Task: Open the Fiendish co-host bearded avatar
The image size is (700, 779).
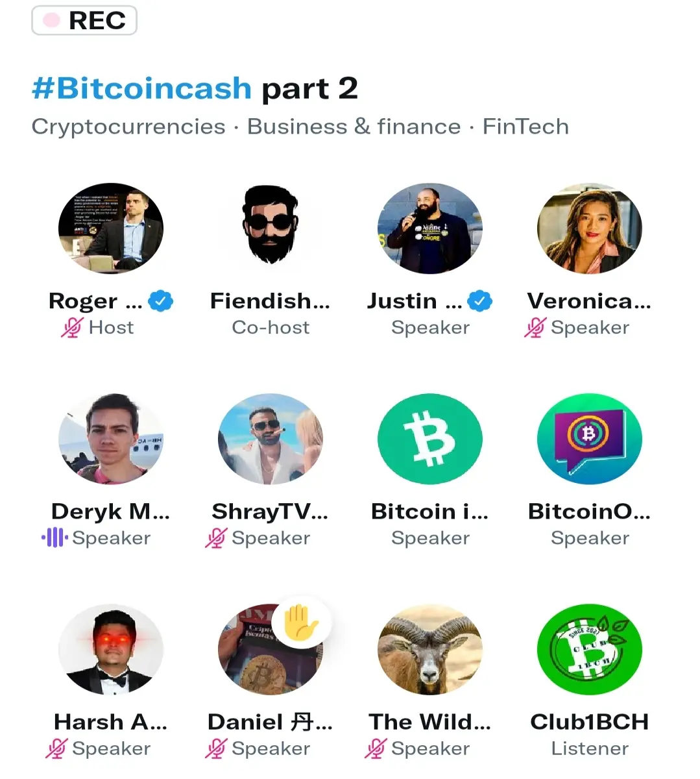Action: 271,225
